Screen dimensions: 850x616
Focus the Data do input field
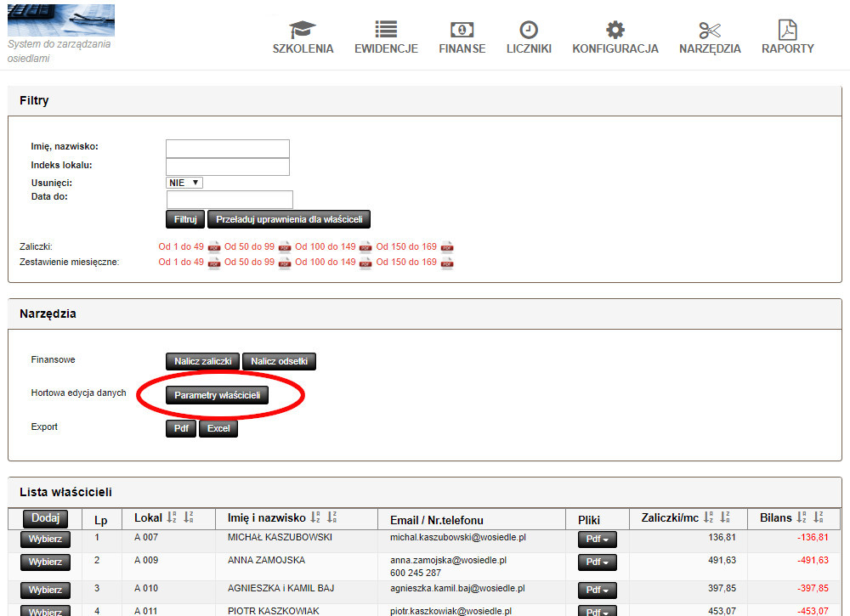click(x=229, y=200)
